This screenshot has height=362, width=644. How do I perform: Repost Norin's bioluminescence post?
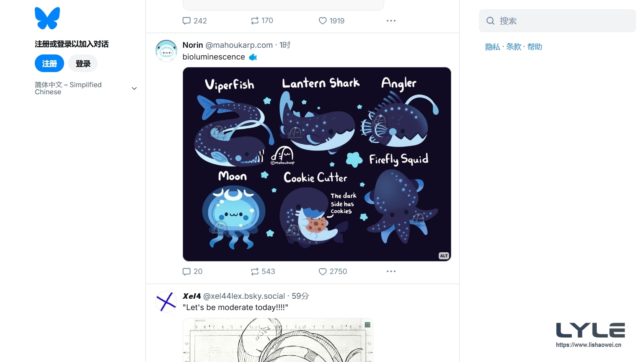point(255,271)
